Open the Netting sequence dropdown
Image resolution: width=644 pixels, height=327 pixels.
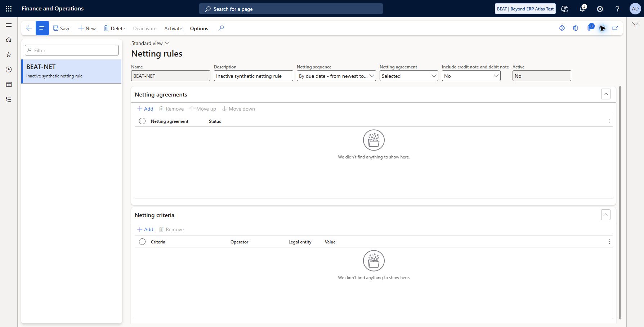336,76
